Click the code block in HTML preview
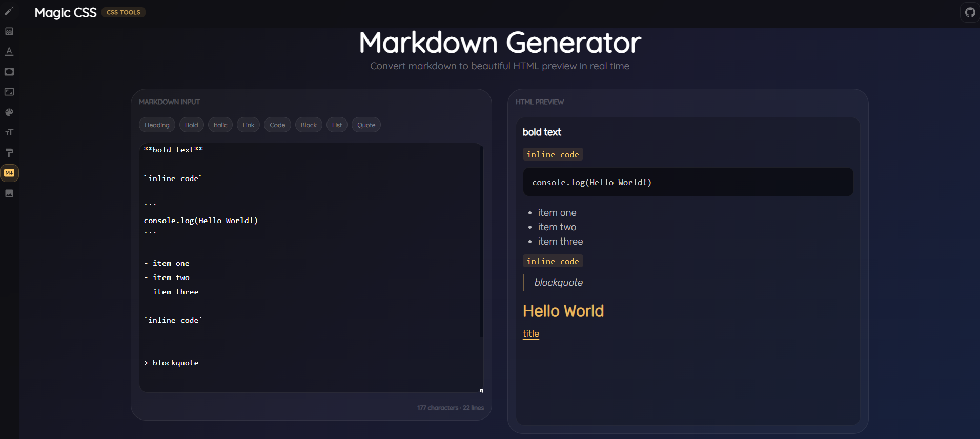The height and width of the screenshot is (439, 980). pyautogui.click(x=688, y=182)
